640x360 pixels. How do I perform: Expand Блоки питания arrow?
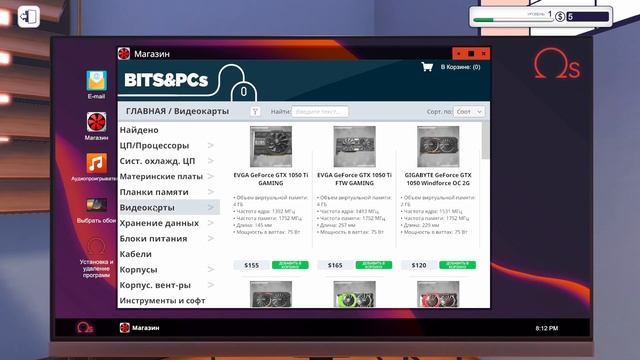211,238
